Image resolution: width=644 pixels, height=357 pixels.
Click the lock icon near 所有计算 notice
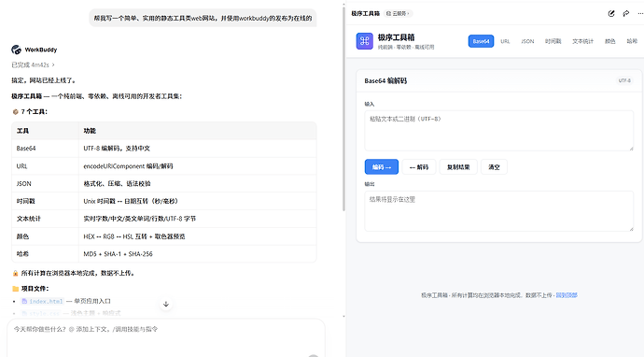(15, 273)
